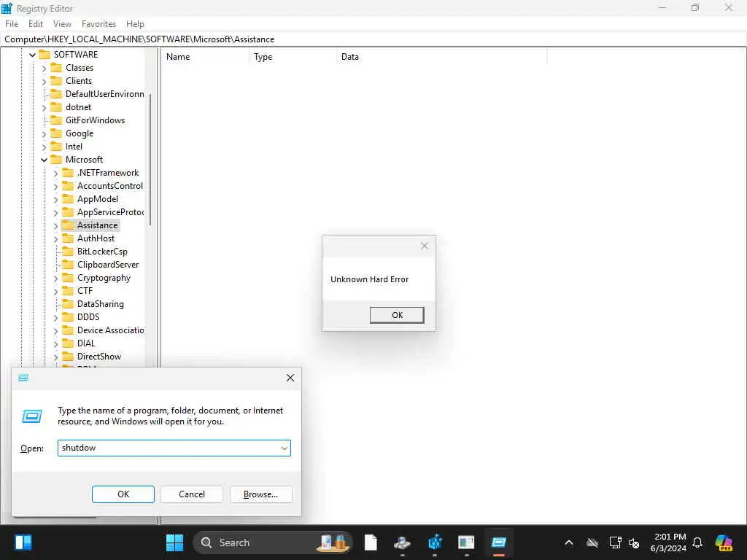Screen dimensions: 747x560
Task: Select the Device Association key
Action: pyautogui.click(x=111, y=330)
